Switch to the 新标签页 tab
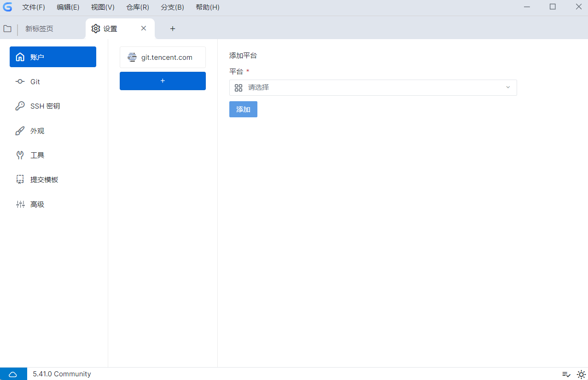Viewport: 588px width, 380px height. (39, 29)
